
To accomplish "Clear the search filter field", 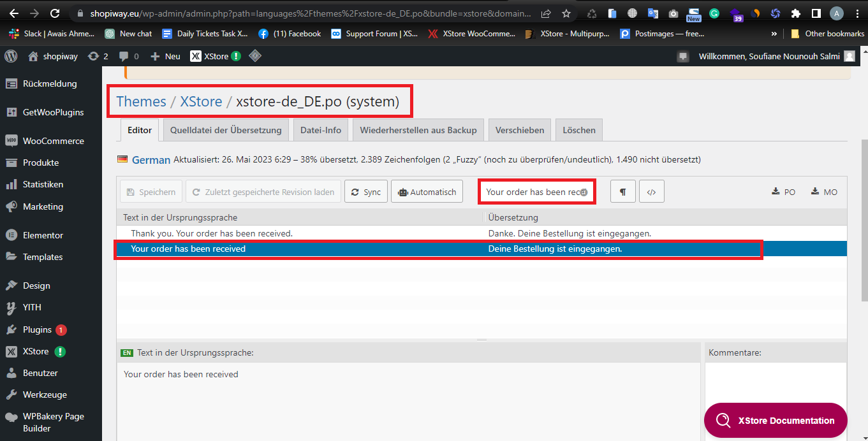I will point(584,192).
